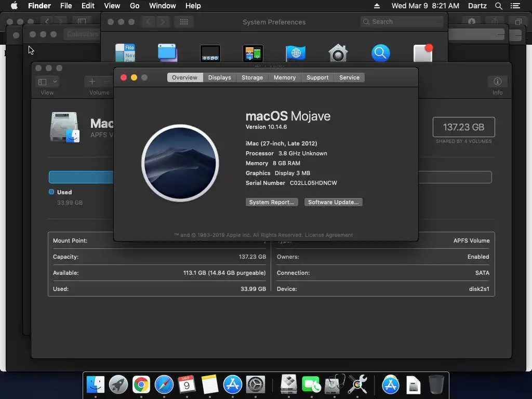Click the 137.23 GB capacity box
The height and width of the screenshot is (399, 532).
click(463, 127)
